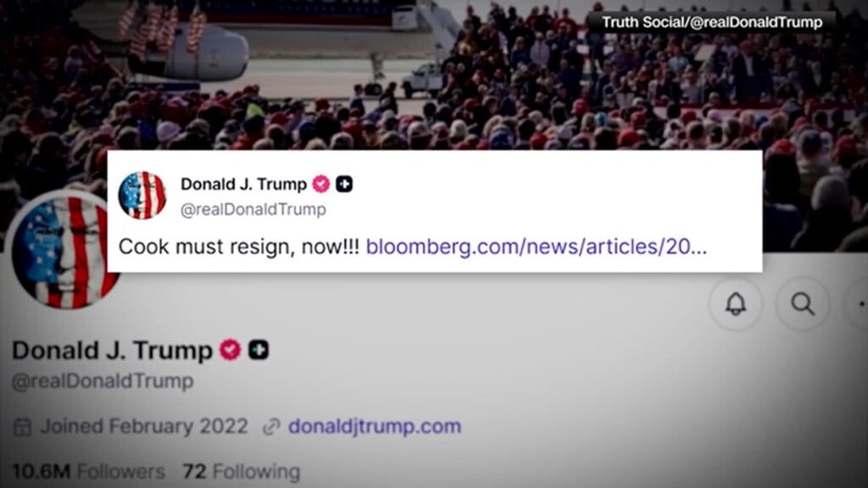Open the 72 Following list
The width and height of the screenshot is (868, 488).
point(242,471)
